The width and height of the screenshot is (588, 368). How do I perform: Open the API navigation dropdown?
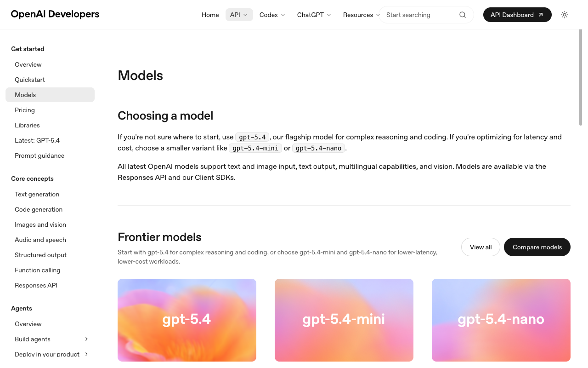(239, 14)
